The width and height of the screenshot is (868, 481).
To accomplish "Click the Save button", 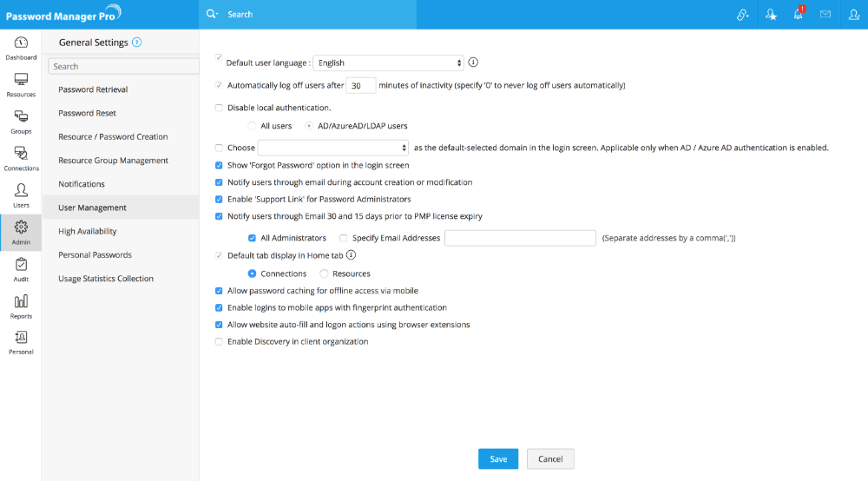I will [498, 458].
